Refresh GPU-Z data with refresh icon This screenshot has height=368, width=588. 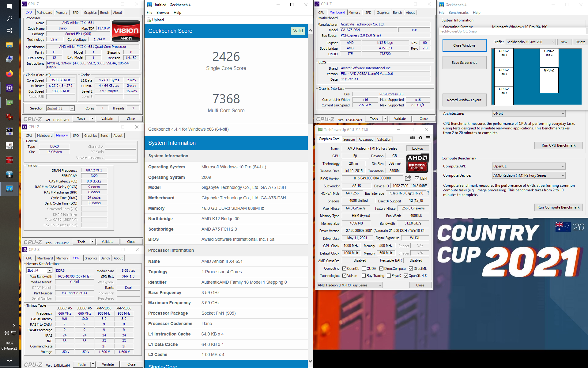point(420,138)
